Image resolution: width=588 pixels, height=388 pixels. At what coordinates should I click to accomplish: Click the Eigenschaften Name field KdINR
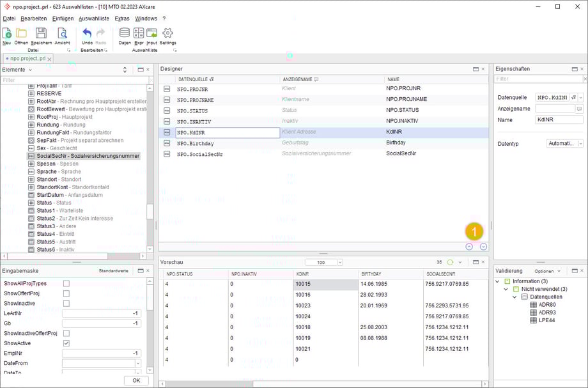click(559, 120)
